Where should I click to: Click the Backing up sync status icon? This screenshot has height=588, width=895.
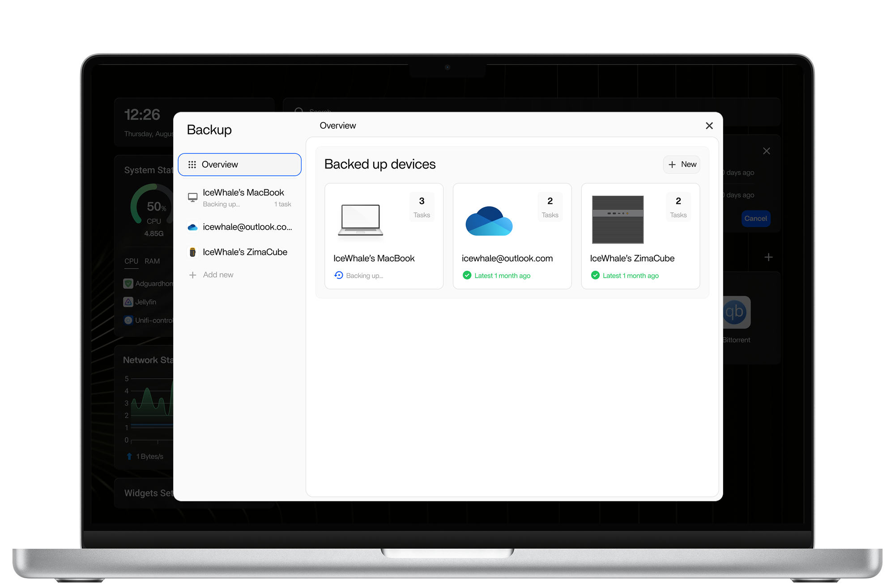(339, 275)
